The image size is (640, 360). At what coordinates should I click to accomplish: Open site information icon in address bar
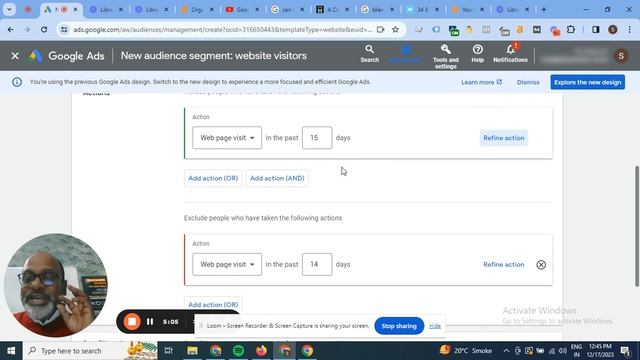(x=64, y=29)
